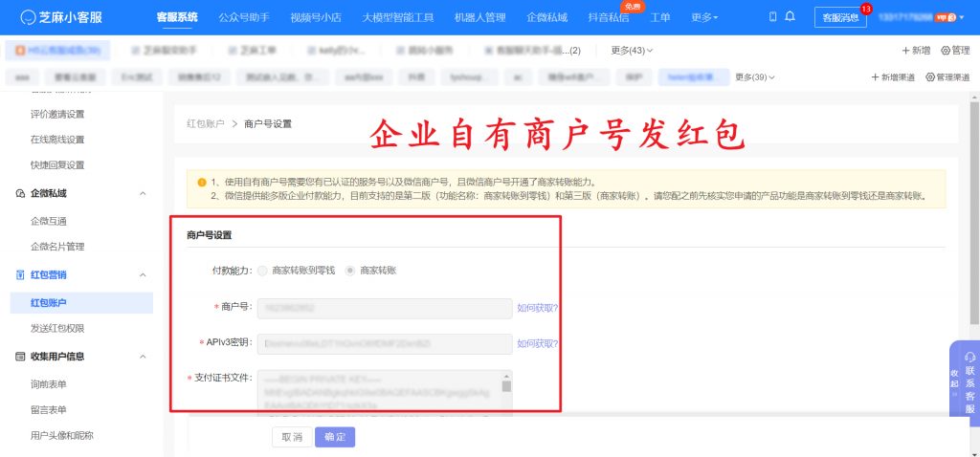
Task: Open 发送红包权限 in sidebar
Action: pos(57,328)
